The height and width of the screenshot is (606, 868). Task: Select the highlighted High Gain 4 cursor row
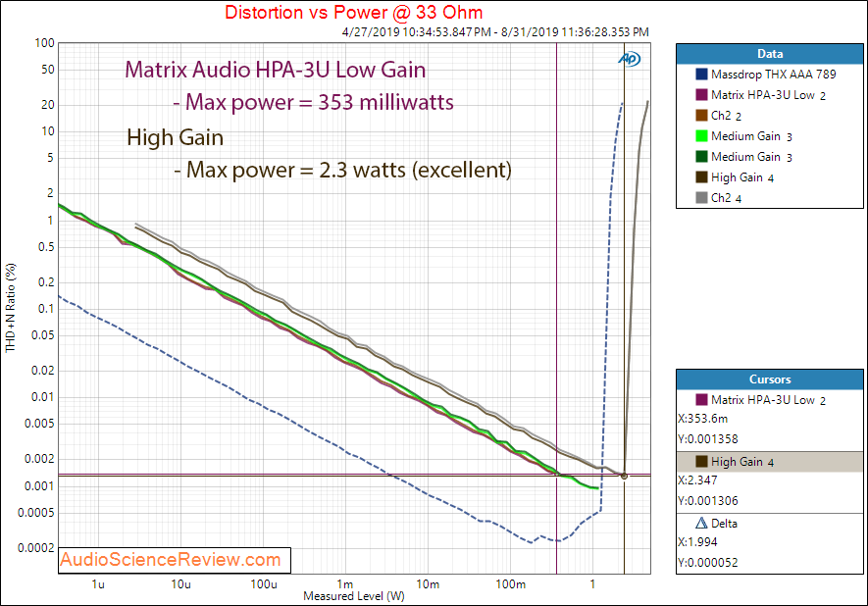coord(770,462)
